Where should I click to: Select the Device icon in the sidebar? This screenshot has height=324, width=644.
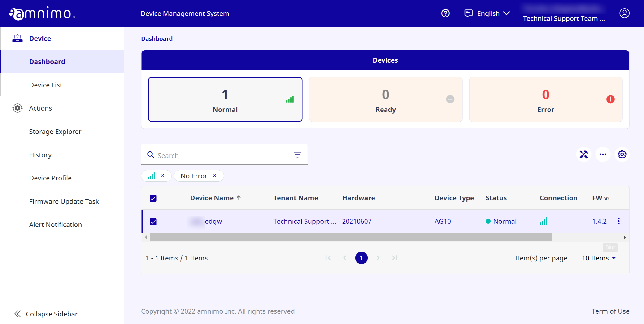tap(17, 38)
